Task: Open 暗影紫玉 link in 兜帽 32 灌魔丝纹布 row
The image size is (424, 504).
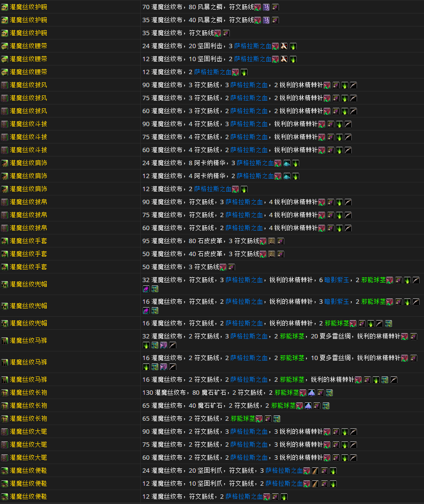Action: tap(336, 280)
